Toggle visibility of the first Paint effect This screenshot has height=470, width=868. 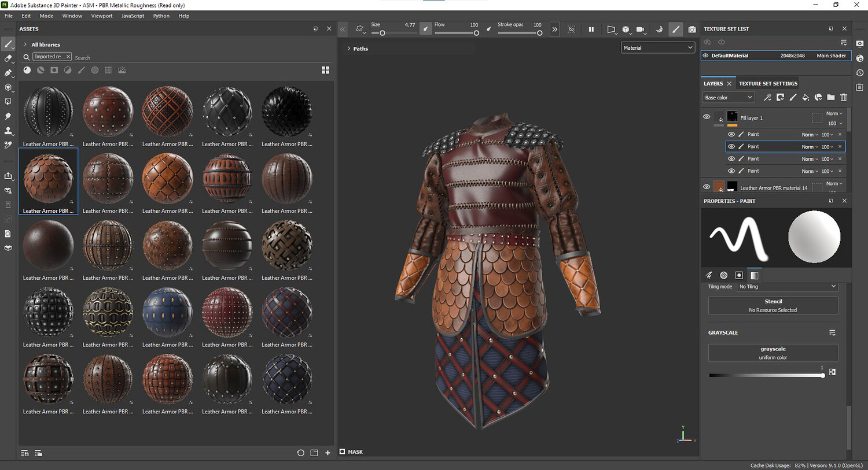click(x=731, y=134)
